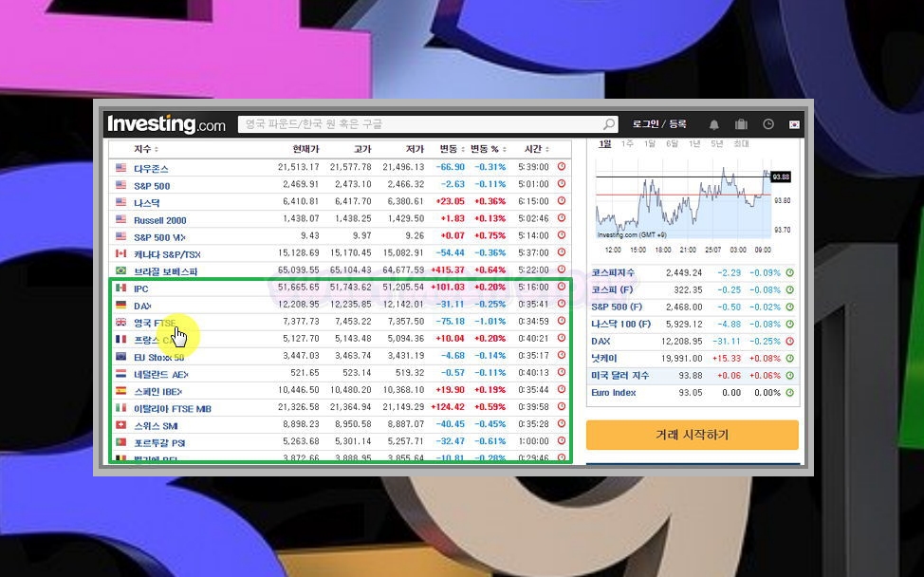Click the clock icon in S&P 500 row
924x577 pixels.
(x=562, y=184)
